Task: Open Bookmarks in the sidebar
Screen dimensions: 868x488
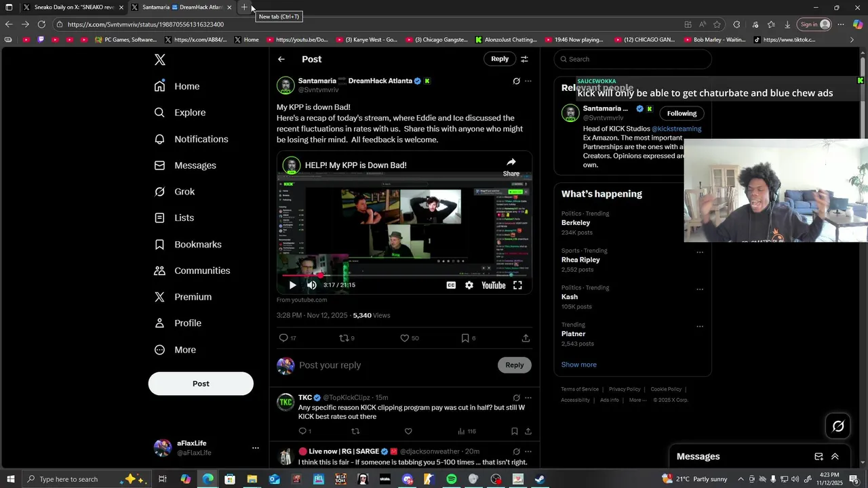Action: tap(188, 244)
